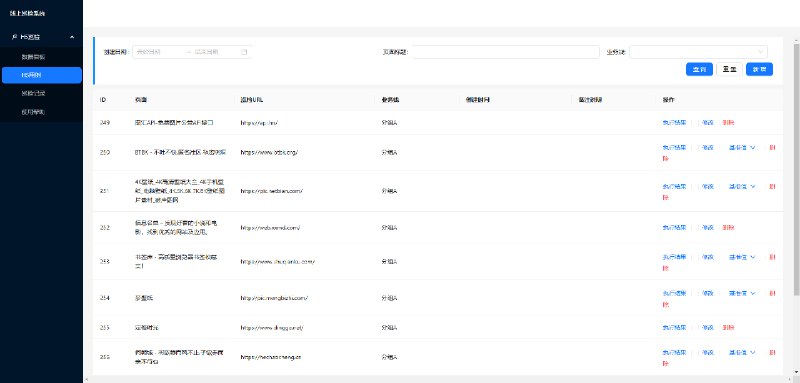Expand 基准值 dropdown for row 256
The height and width of the screenshot is (383, 800).
[x=742, y=352]
